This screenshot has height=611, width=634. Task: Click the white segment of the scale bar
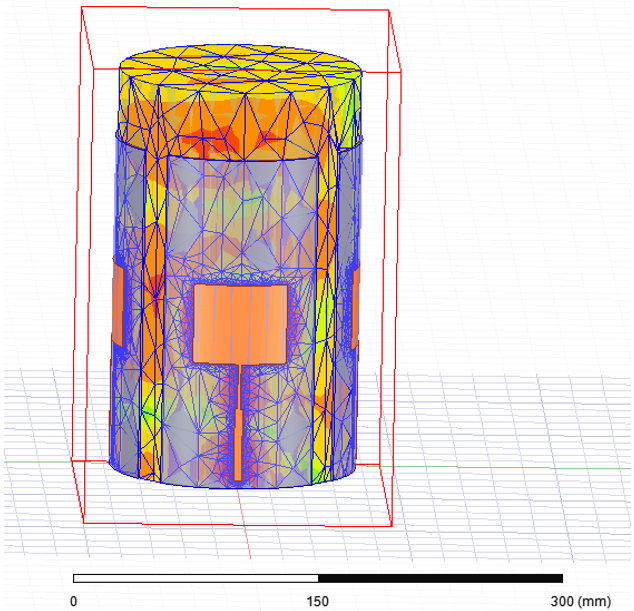click(x=195, y=578)
